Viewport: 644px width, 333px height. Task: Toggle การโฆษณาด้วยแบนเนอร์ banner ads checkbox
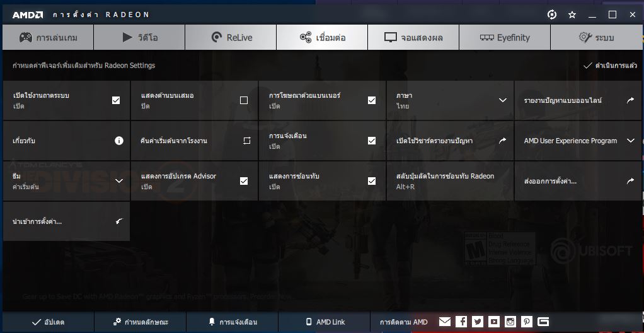coord(372,100)
